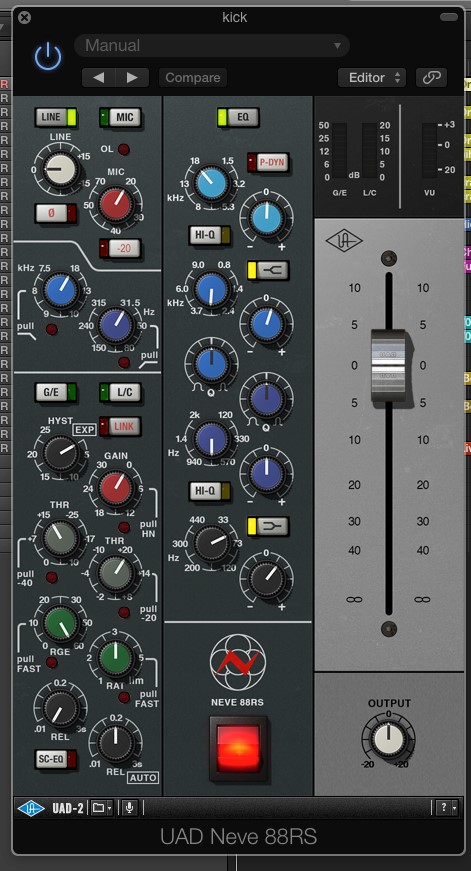
Task: Click the gate REL release knob above SC-EQ
Action: coord(60,708)
